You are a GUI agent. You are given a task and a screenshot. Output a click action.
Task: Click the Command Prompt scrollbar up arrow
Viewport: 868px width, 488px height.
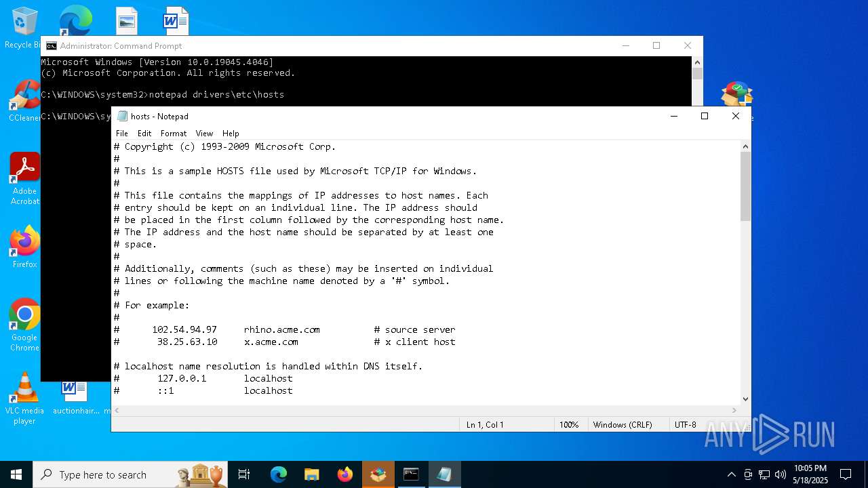click(697, 62)
